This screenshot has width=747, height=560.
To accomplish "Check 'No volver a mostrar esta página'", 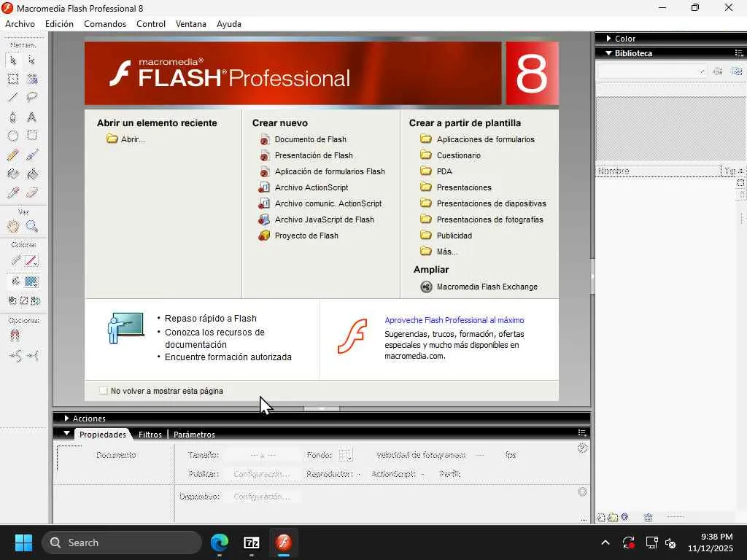I will tap(104, 391).
